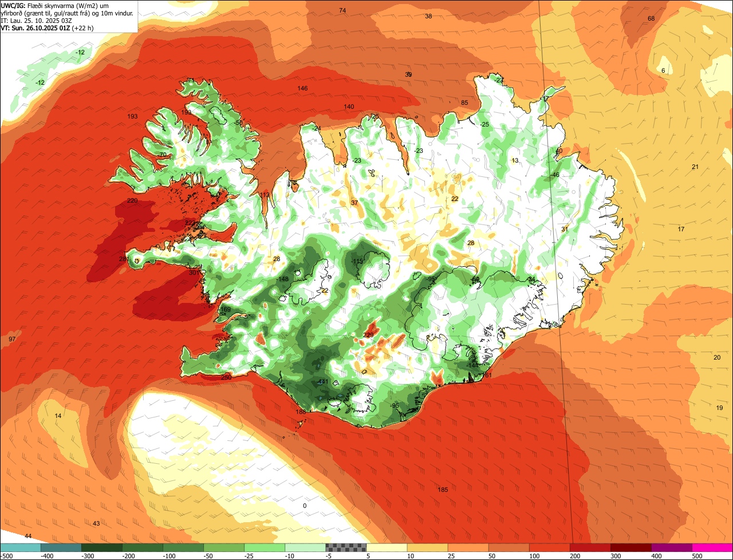This screenshot has width=733, height=560.
Task: Click the "169" value on the map
Action: tap(226, 309)
